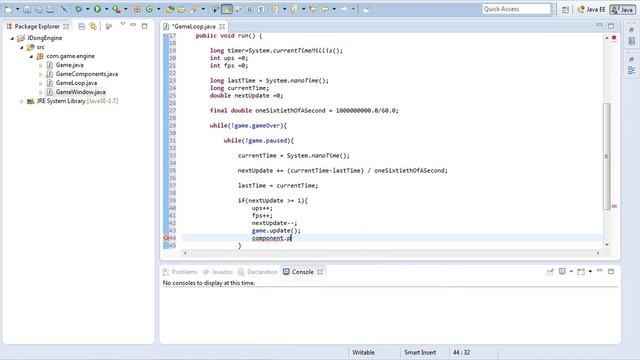Expand the JRE System Library node
Viewport: 640px width, 360px height.
22,101
